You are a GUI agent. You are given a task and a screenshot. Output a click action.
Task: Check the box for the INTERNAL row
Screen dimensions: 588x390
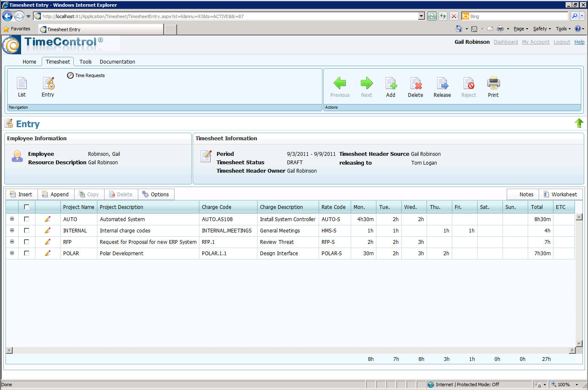[x=27, y=230]
